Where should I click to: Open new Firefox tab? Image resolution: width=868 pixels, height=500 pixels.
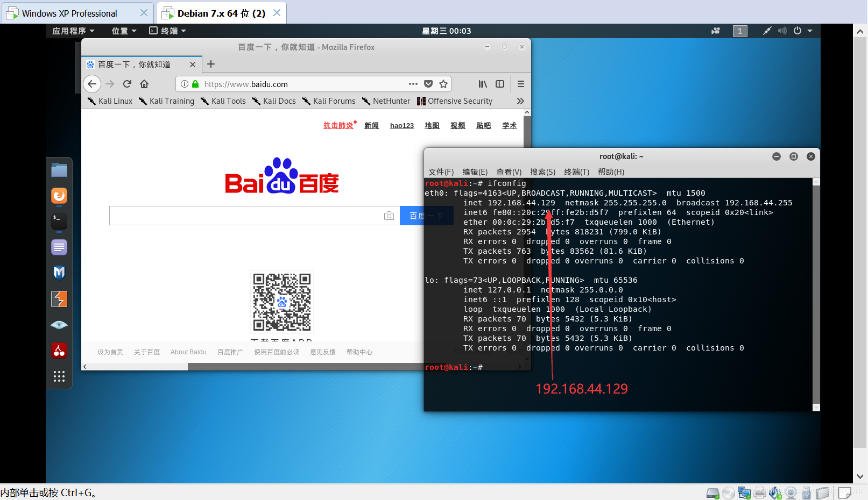(x=211, y=65)
